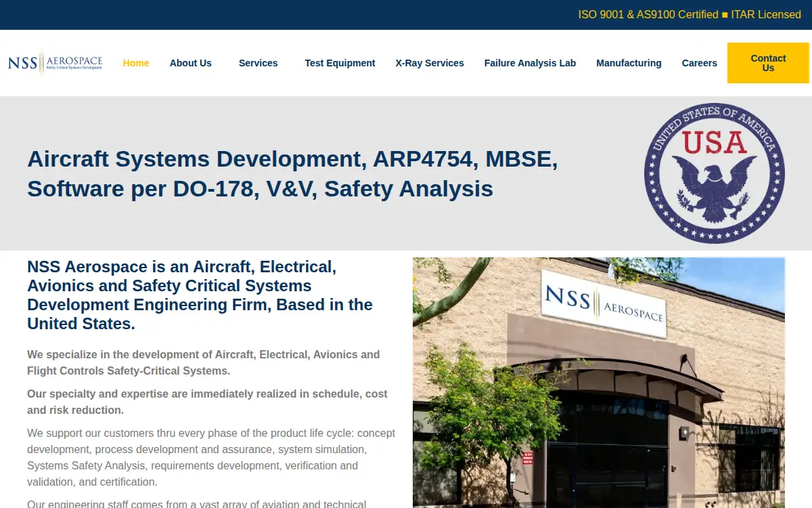Open X-Ray Services page
The width and height of the screenshot is (812, 508).
click(x=430, y=63)
